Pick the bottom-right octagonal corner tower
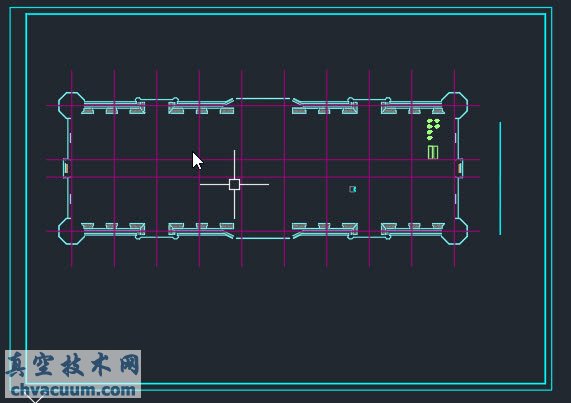Screen dimensions: 571x403 pyautogui.click(x=454, y=231)
